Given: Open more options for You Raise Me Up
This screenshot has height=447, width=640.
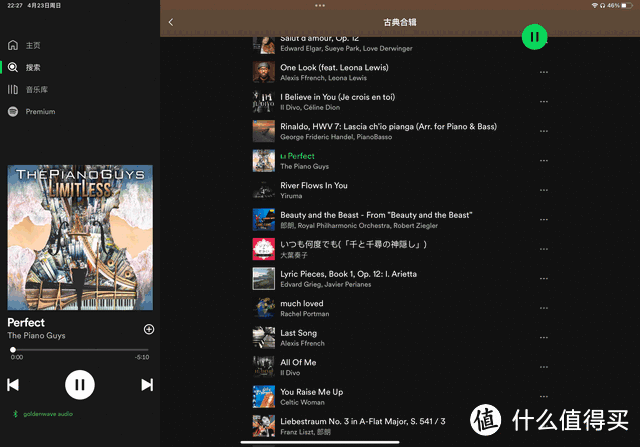Looking at the screenshot, I should [x=544, y=396].
